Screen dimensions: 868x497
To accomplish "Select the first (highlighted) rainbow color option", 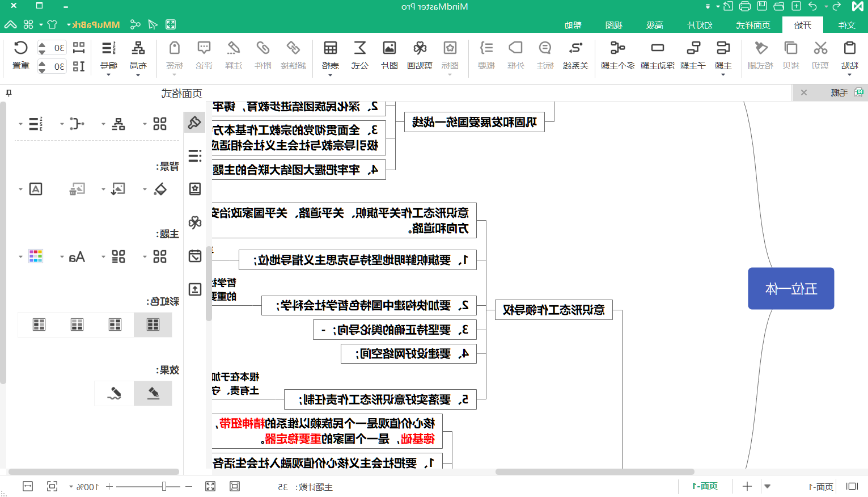I will pyautogui.click(x=153, y=325).
